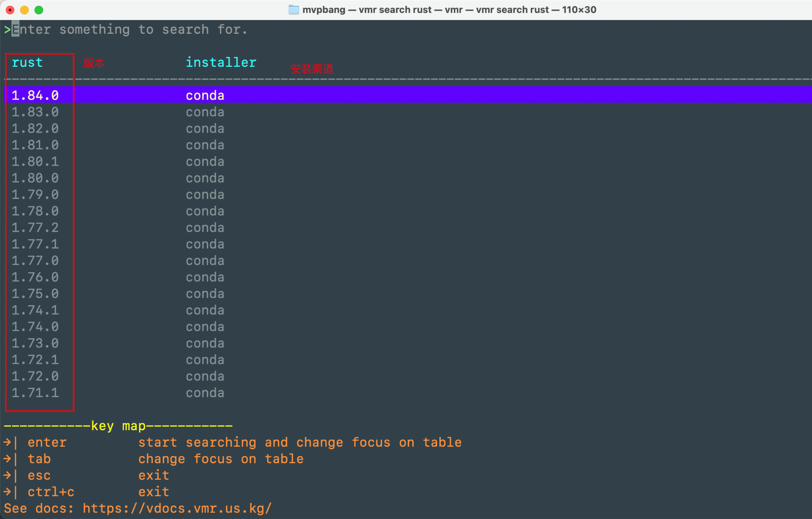Click the installer column header

click(221, 63)
